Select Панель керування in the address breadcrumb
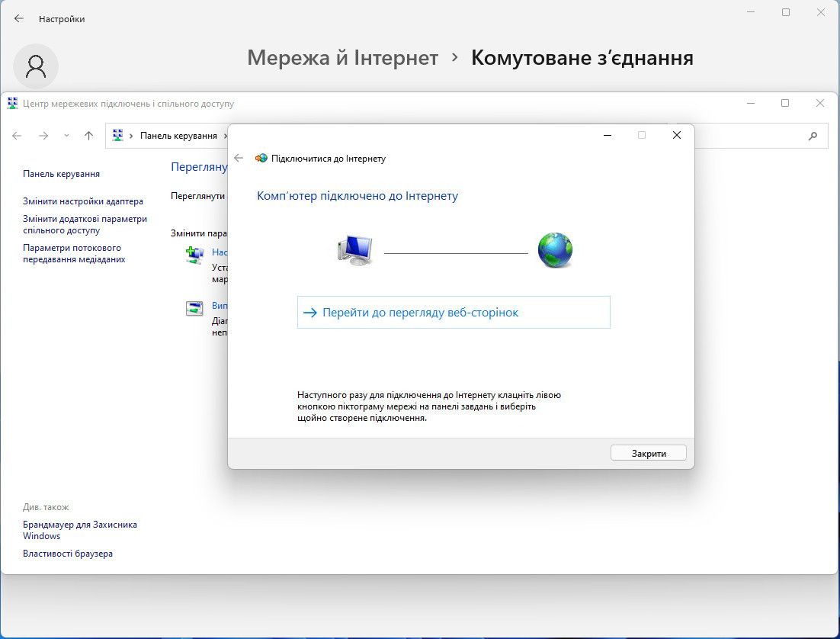This screenshot has width=840, height=639. coord(178,136)
